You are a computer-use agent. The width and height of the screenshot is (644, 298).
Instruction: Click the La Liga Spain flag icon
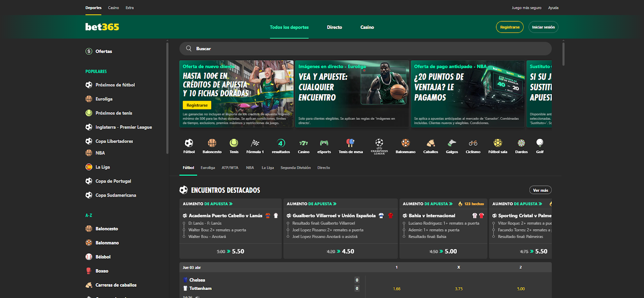89,167
